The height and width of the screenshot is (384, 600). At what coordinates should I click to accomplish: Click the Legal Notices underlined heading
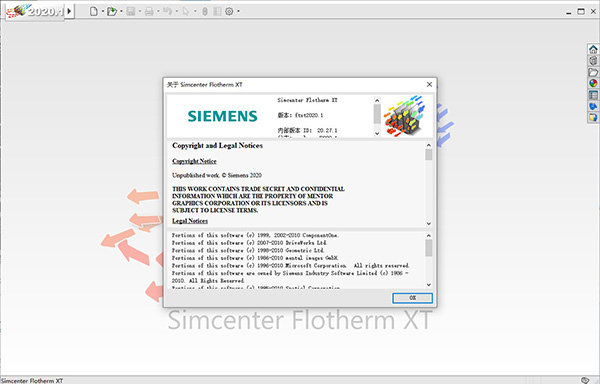click(x=190, y=221)
